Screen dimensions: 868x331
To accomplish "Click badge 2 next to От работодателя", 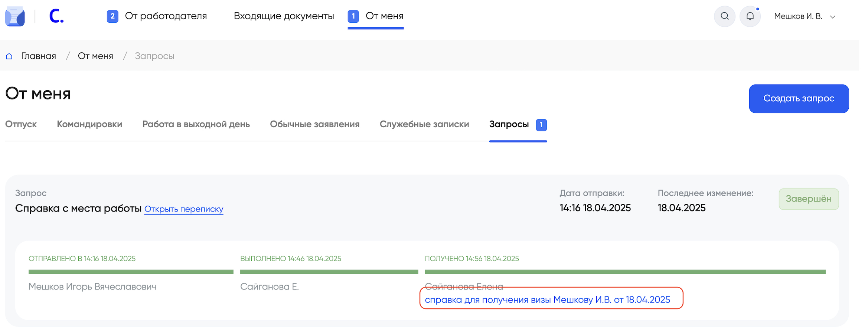I will pos(112,16).
